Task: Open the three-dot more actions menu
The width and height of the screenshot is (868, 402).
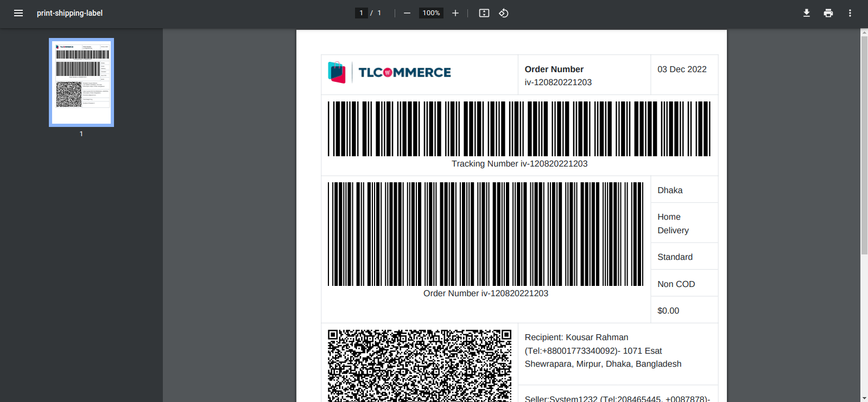Action: tap(850, 13)
